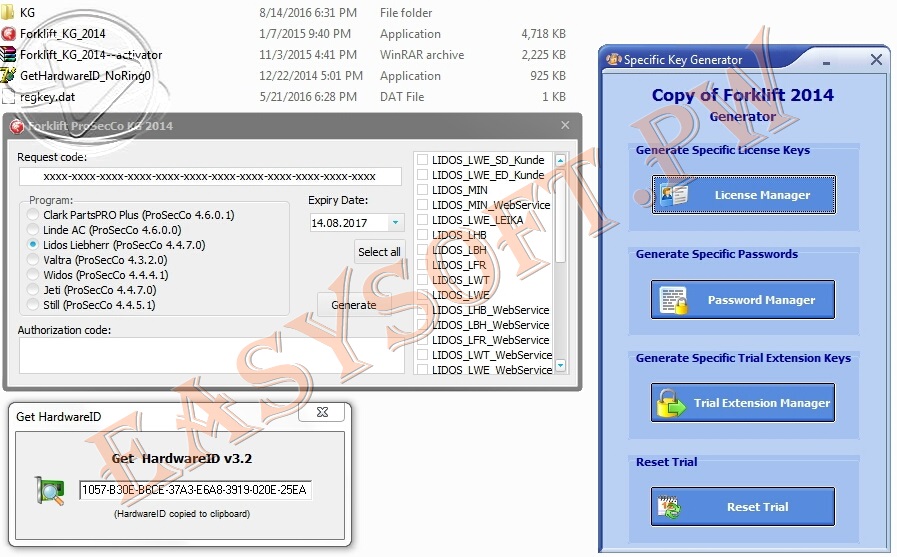
Task: Minimize the Specific Key Generator window
Action: [x=826, y=62]
